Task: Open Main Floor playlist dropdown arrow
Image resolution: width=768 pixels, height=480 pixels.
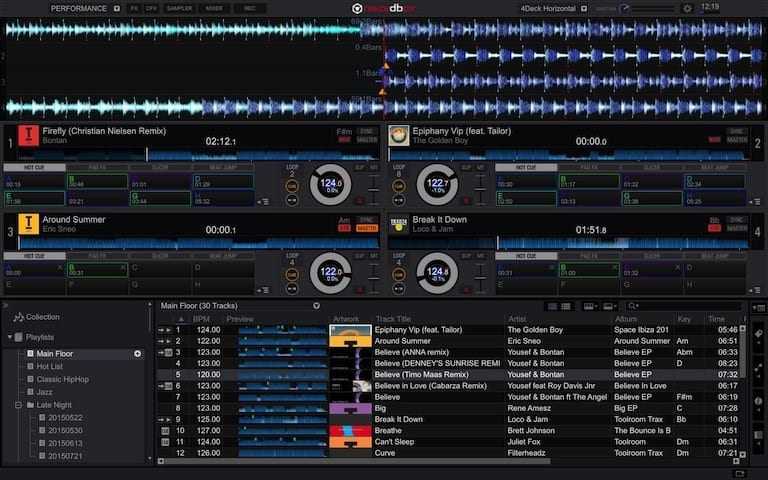Action: pyautogui.click(x=316, y=306)
